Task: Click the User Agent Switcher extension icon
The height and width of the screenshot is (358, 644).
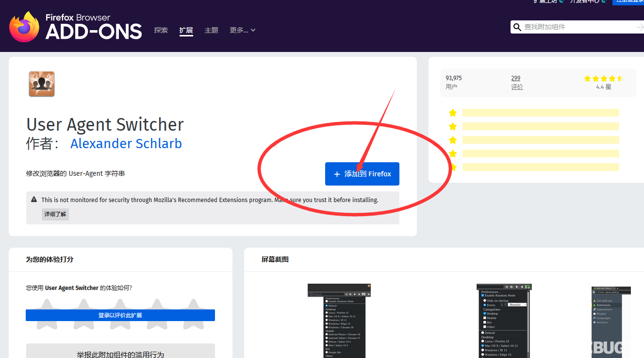Action: (x=42, y=84)
